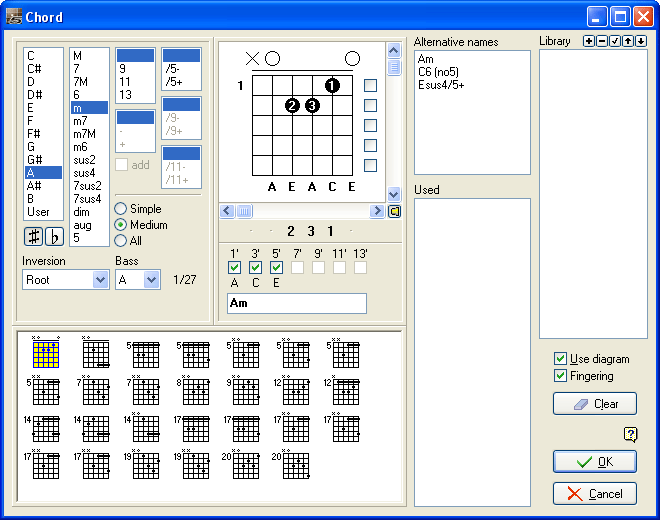The width and height of the screenshot is (660, 520).
Task: Click the help question mark icon
Action: (x=631, y=434)
